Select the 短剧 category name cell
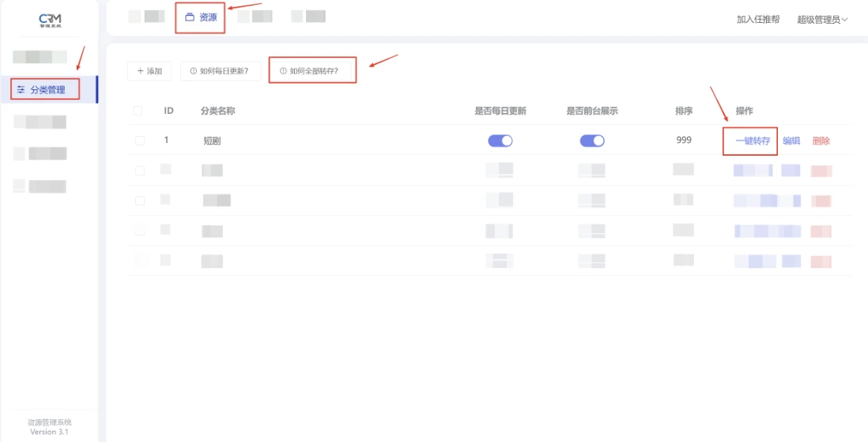The height and width of the screenshot is (442, 868). click(x=213, y=141)
